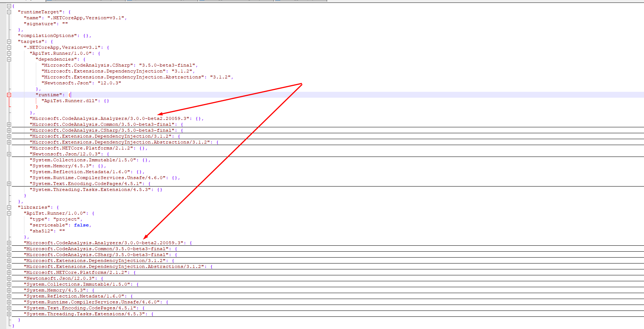Click "Microsoft.CodeAnalysis.Analyzers/3.0.0-beta2.20059.3": {} under targets
The height and width of the screenshot is (329, 644).
tap(117, 118)
